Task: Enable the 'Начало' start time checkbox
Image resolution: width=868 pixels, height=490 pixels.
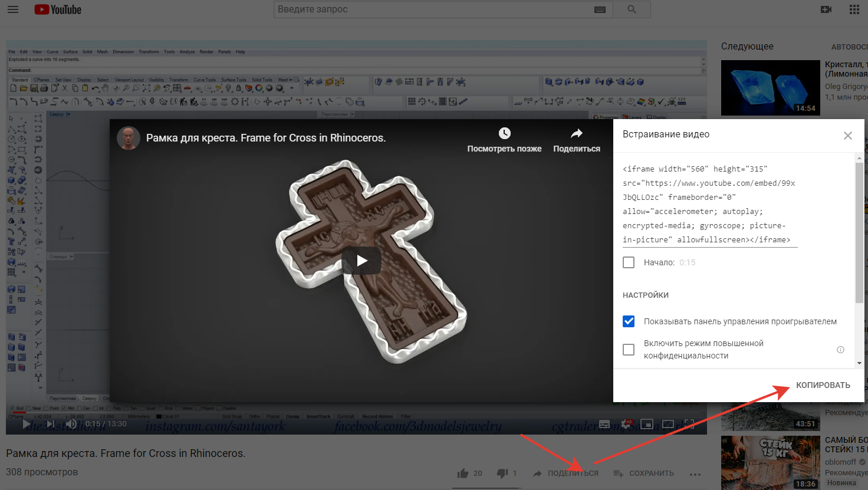Action: (629, 262)
